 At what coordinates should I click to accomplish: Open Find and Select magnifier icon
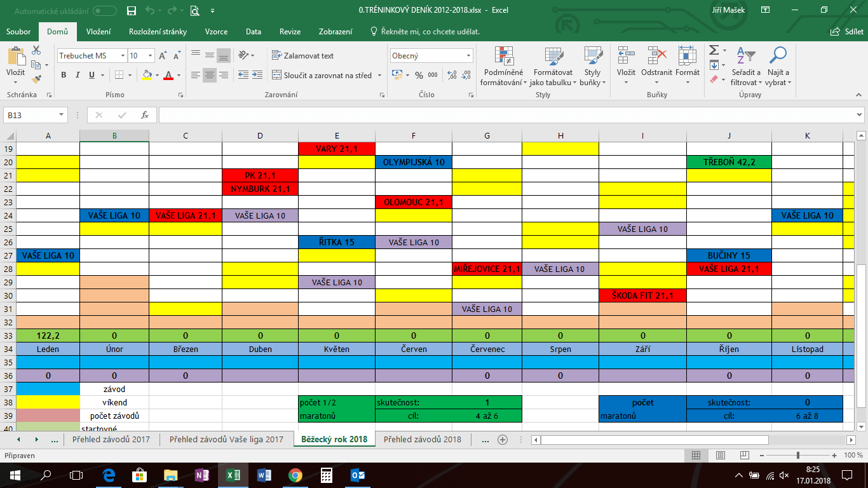click(778, 55)
